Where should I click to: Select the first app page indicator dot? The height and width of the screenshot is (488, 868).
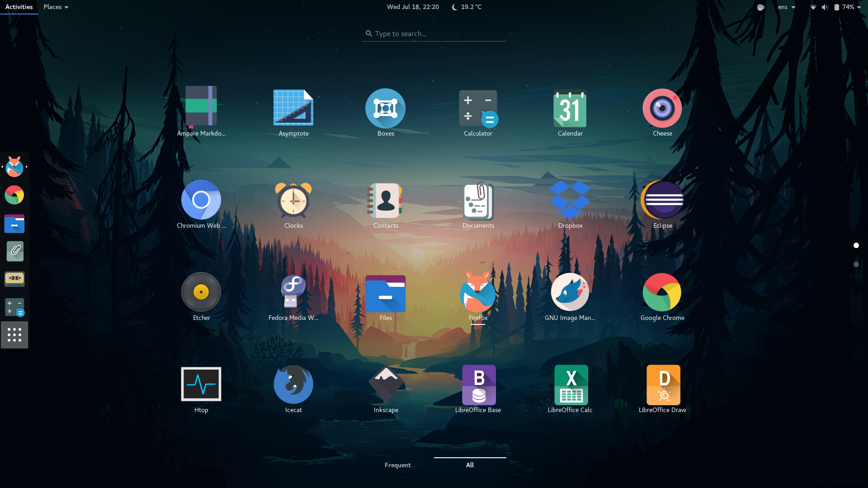point(856,245)
